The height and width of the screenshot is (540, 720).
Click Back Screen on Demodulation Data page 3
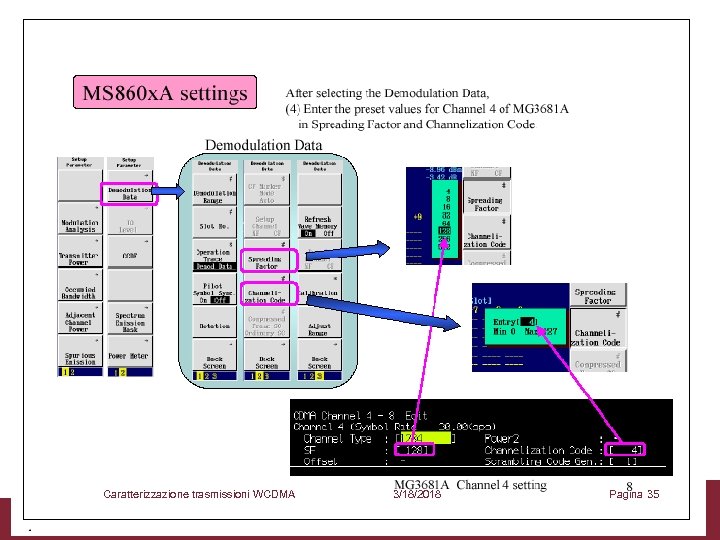click(x=319, y=355)
